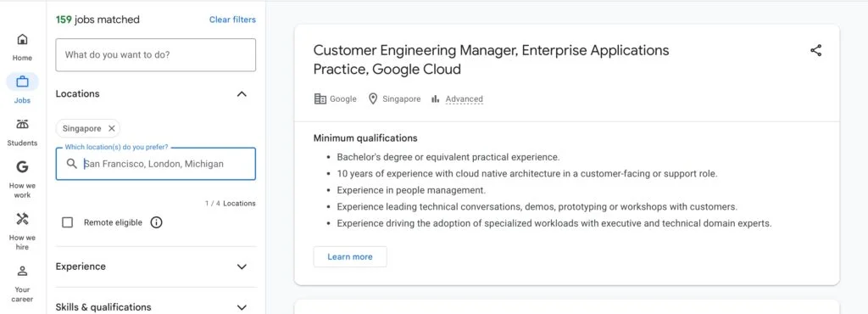Share the Customer Engineering Manager job
Screen dimensions: 868x314
[x=816, y=50]
